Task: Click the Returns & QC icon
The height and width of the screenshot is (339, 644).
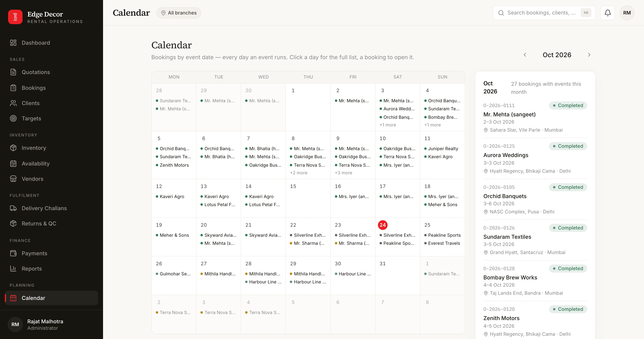Action: [13, 223]
